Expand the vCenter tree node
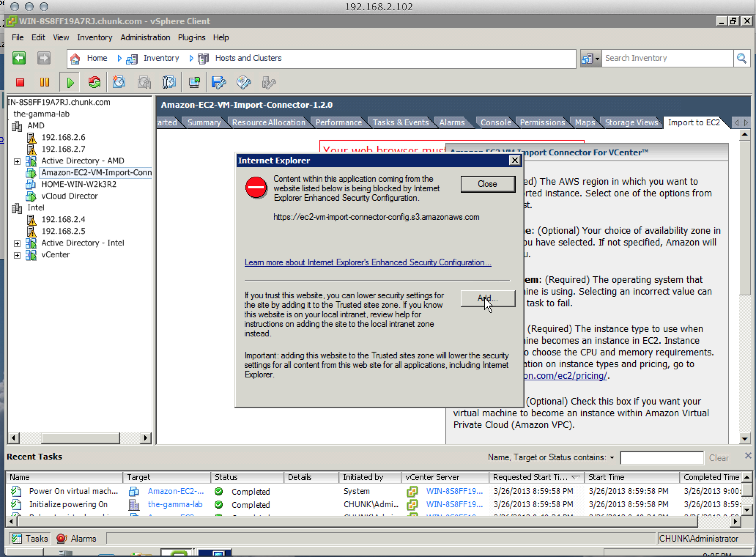The width and height of the screenshot is (756, 557). 17,255
